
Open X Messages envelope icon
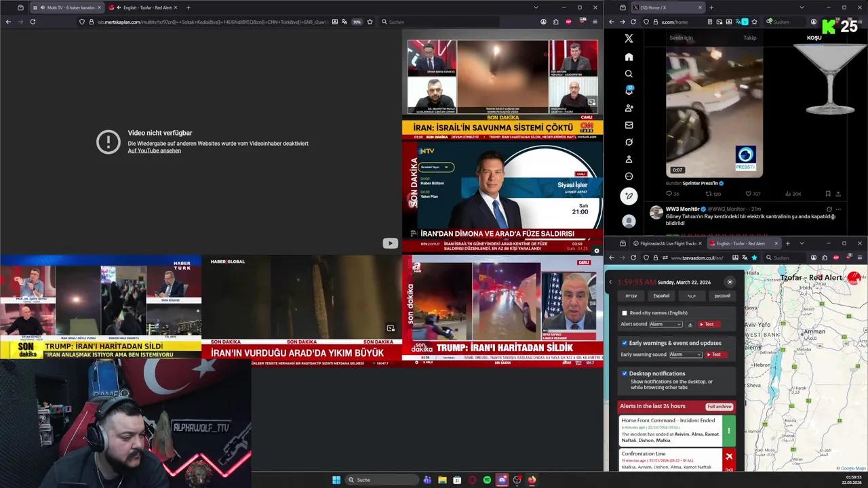point(629,125)
